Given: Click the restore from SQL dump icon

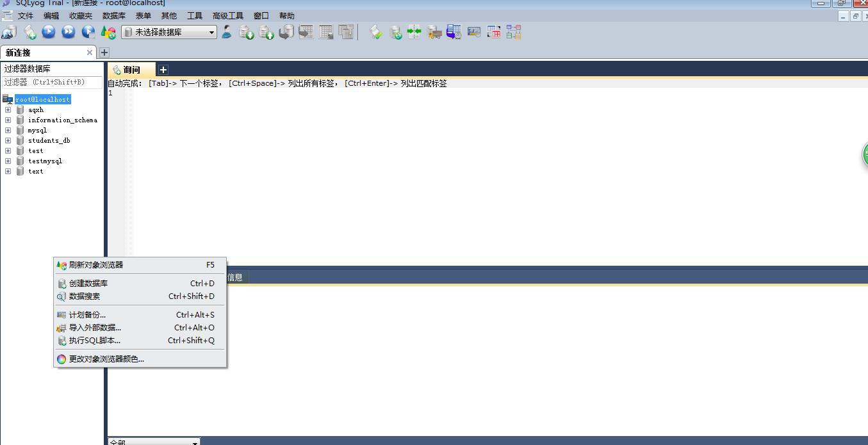Looking at the screenshot, I should [286, 32].
